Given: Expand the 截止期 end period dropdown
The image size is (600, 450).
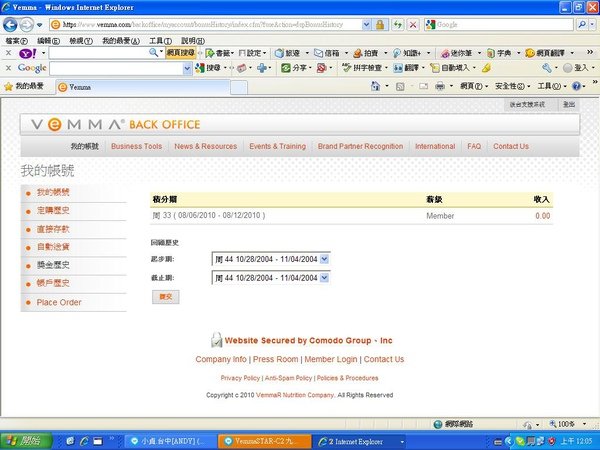Looking at the screenshot, I should point(324,277).
